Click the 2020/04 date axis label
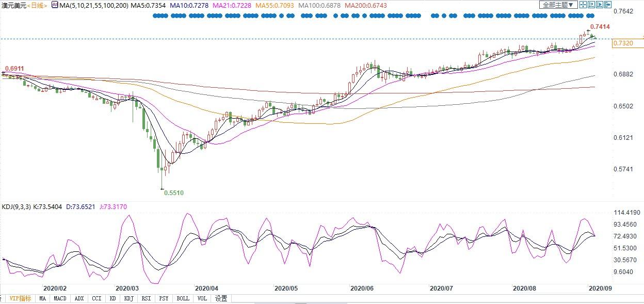This screenshot has height=304, width=644. click(x=207, y=288)
